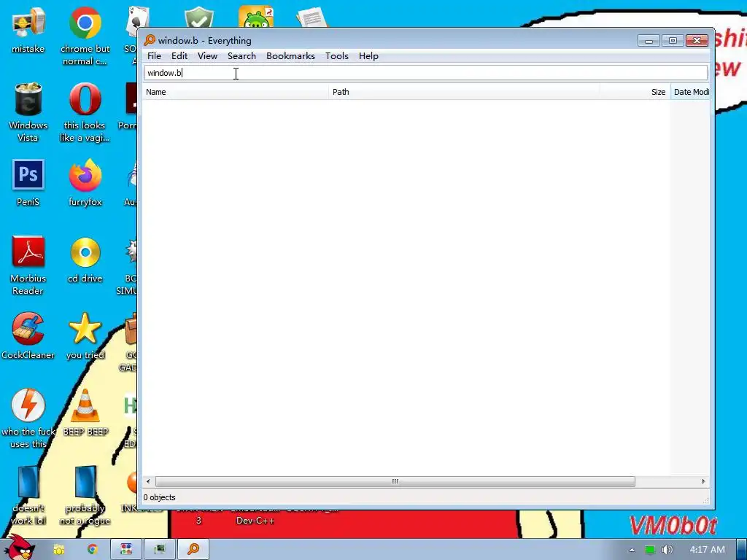Click the Everything magnifier icon in title bar
Viewport: 747px width, 560px height.
[x=150, y=40]
